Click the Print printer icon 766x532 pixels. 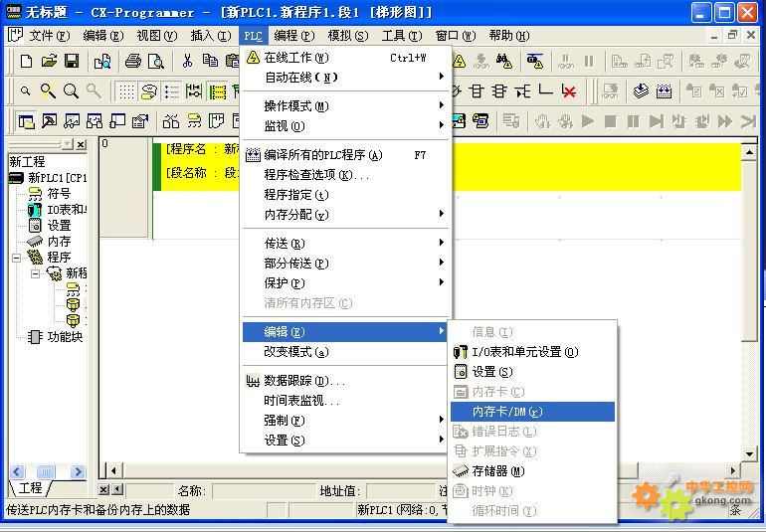pyautogui.click(x=133, y=61)
